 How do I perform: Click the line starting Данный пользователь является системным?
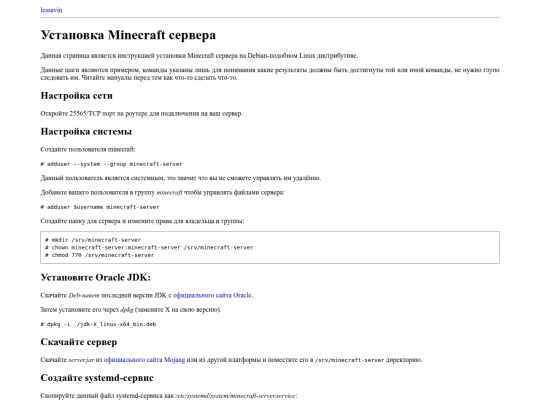[180, 178]
